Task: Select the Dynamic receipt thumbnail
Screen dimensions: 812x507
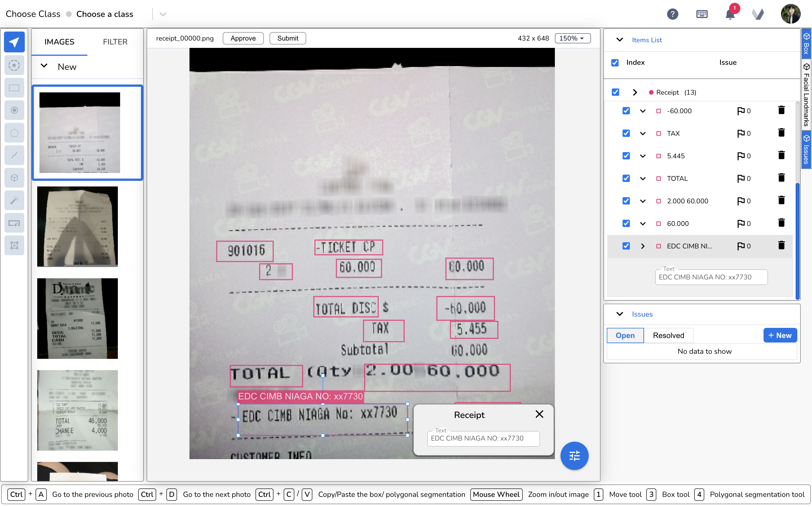Action: click(x=78, y=318)
